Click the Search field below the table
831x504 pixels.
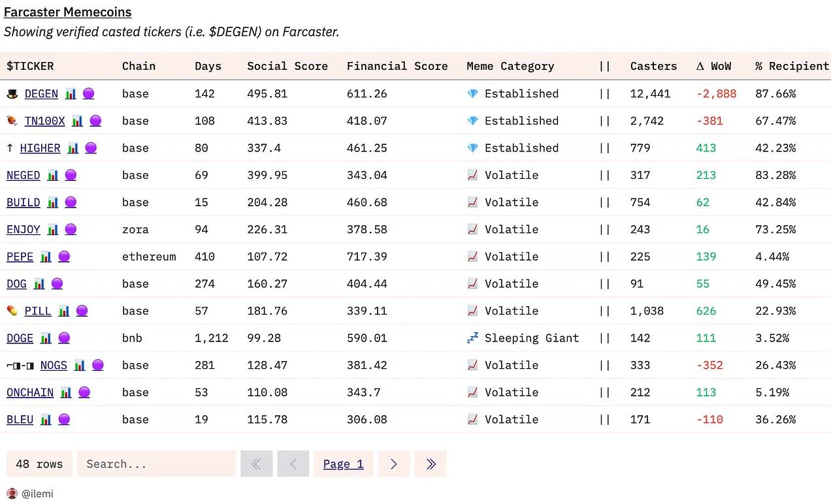pyautogui.click(x=156, y=464)
